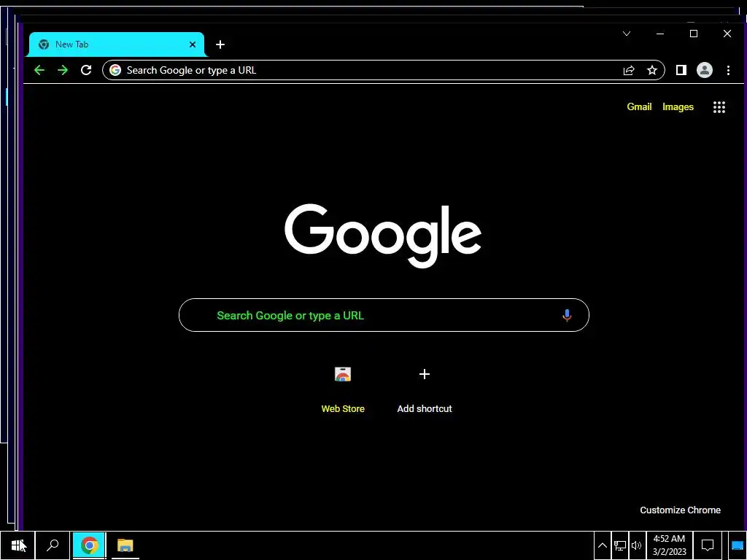The width and height of the screenshot is (747, 560).
Task: Open the Chrome three-dot menu
Action: (x=729, y=71)
